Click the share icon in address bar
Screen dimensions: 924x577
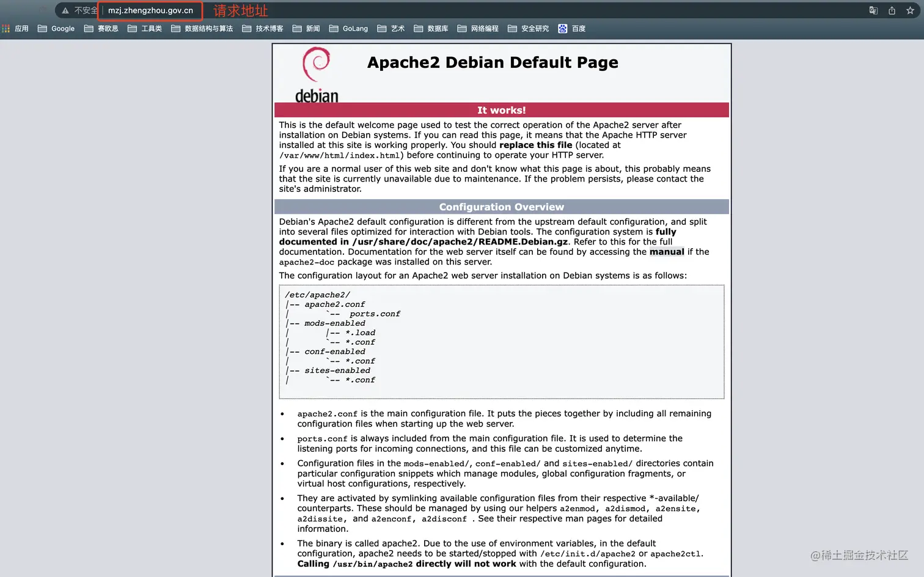[892, 10]
